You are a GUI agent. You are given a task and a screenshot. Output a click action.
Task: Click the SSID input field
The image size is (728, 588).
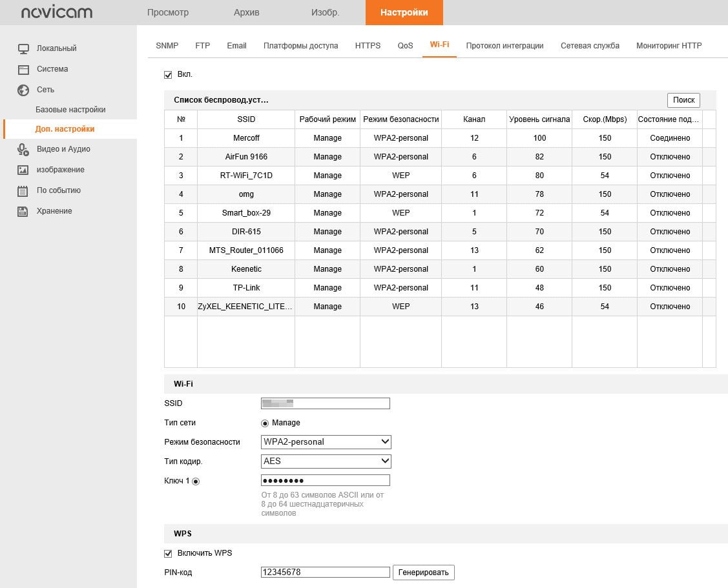326,403
